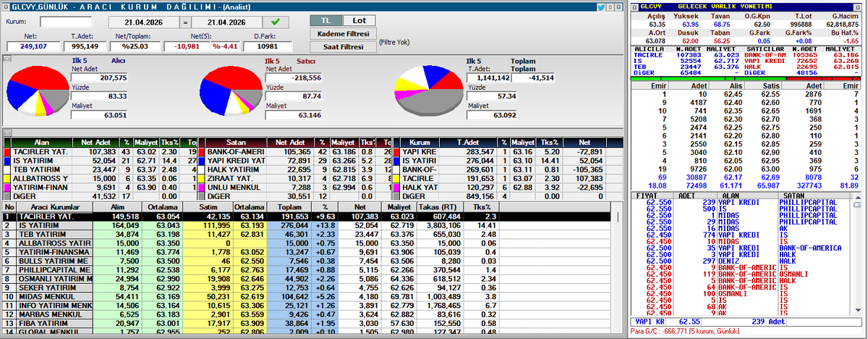Sort buyers by Alan column header
Image resolution: width=868 pixels, height=339 pixels.
click(41, 143)
